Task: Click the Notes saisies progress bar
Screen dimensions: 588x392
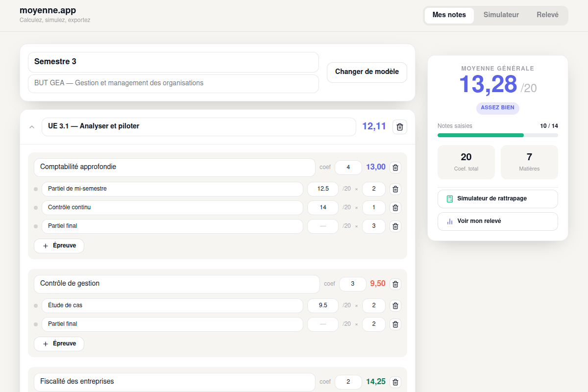Action: click(498, 135)
